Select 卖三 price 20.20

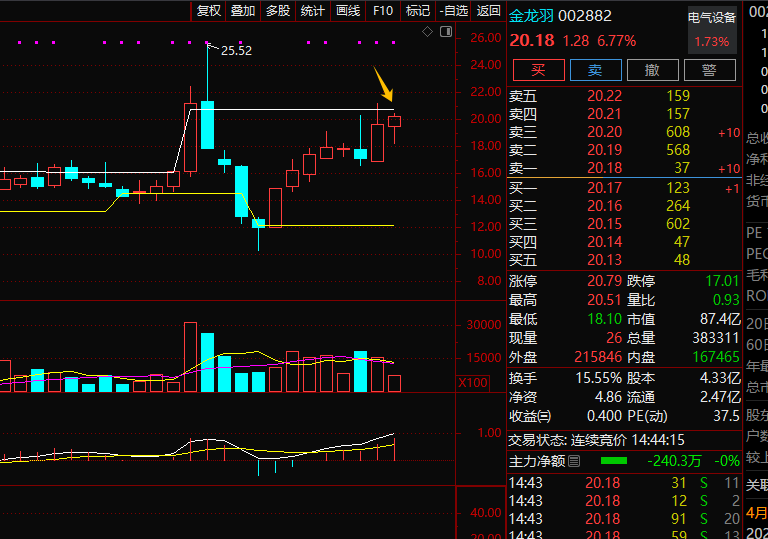point(604,132)
